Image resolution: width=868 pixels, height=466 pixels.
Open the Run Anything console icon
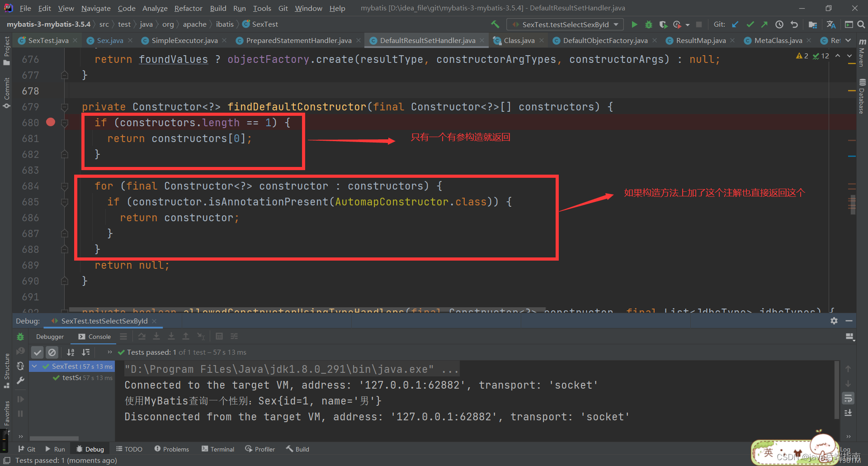(849, 24)
